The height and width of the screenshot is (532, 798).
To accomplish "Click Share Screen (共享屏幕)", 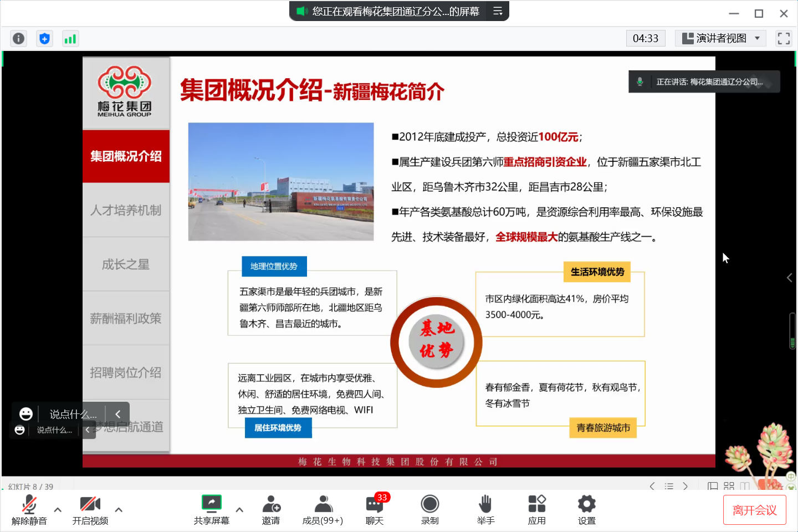I will coord(211,509).
